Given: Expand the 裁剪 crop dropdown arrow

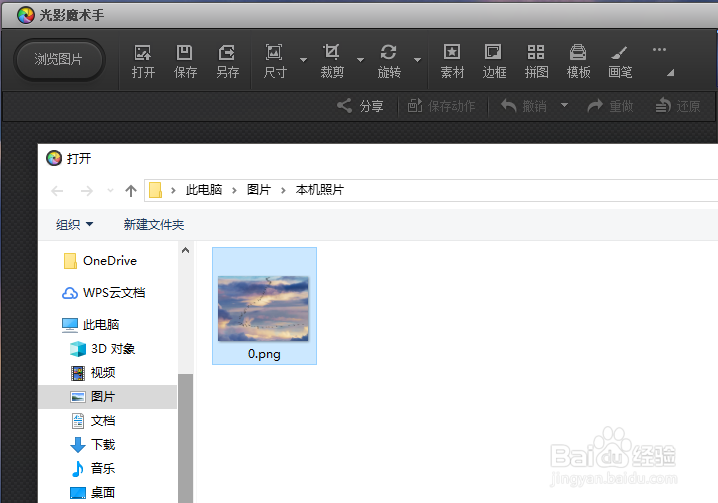Looking at the screenshot, I should pos(360,60).
